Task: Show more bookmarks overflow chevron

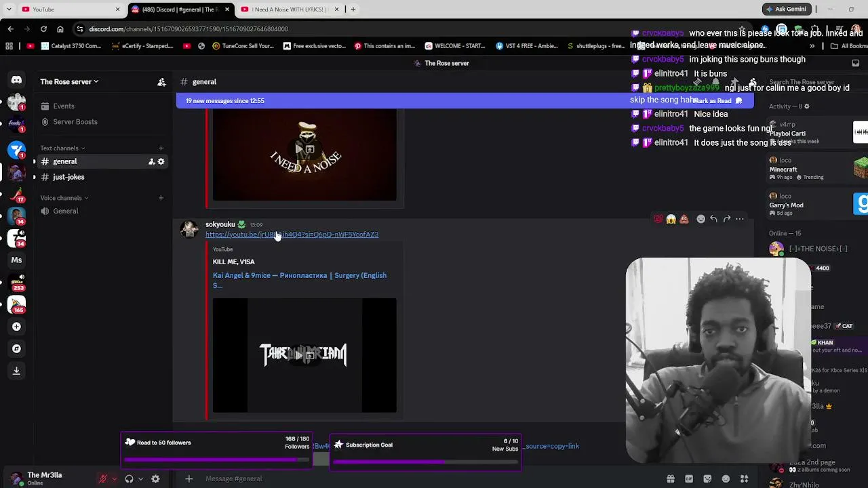Action: 812,46
